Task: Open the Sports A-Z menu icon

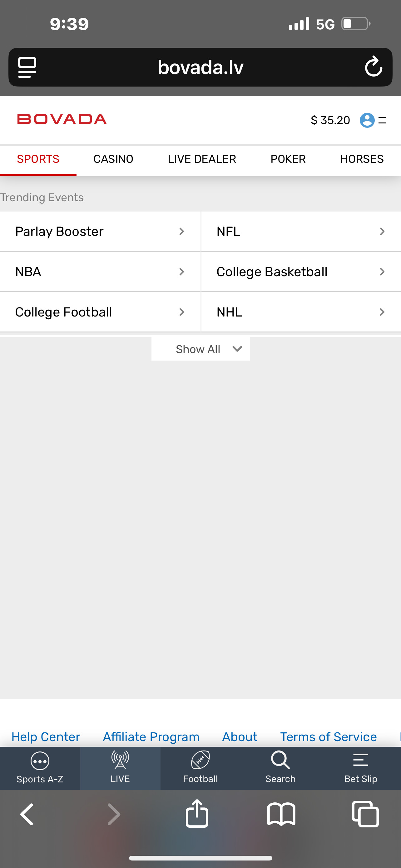Action: coord(40,761)
